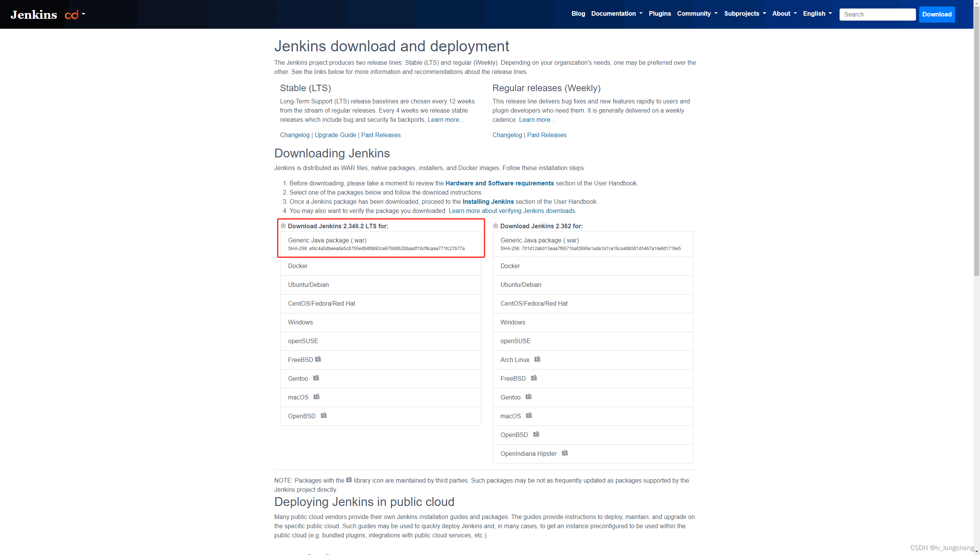Expand the Documentation menu
This screenshot has width=980, height=555.
[x=617, y=14]
